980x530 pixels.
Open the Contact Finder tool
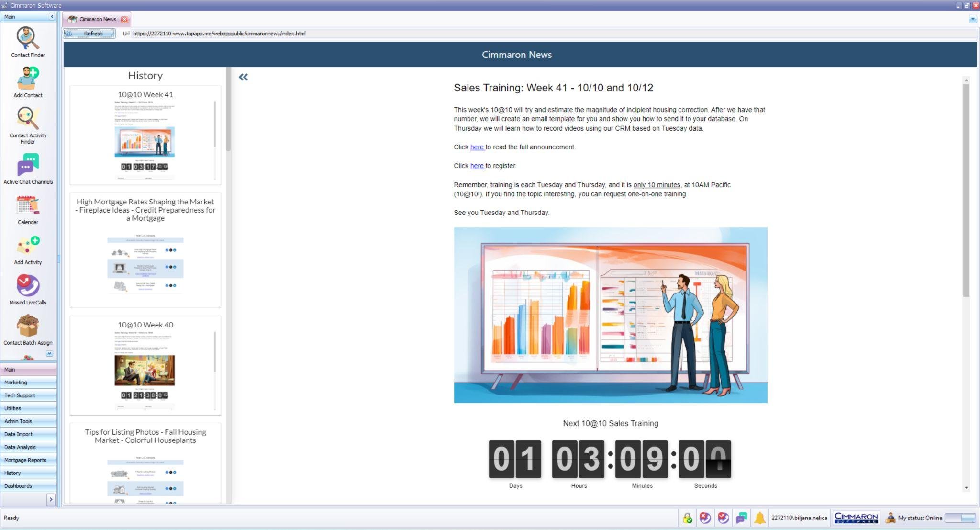[x=28, y=42]
